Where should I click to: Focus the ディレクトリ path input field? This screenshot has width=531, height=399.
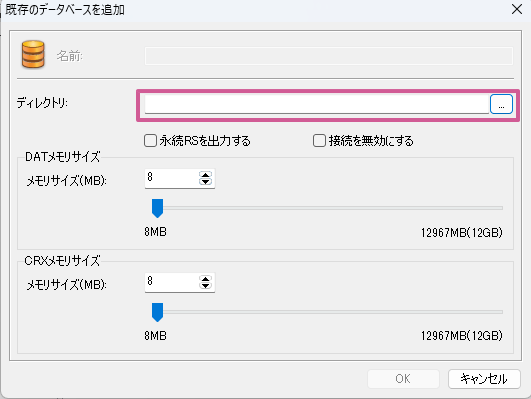point(317,104)
